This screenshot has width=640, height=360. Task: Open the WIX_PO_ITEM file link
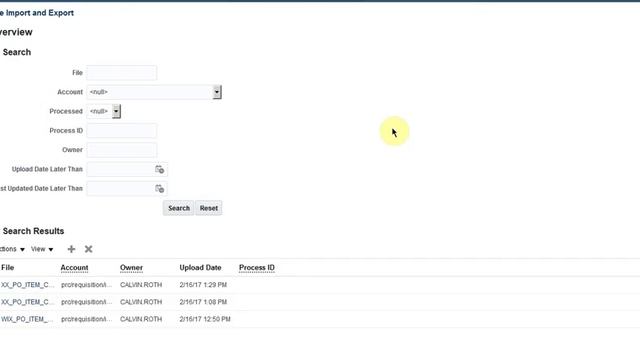[27, 319]
